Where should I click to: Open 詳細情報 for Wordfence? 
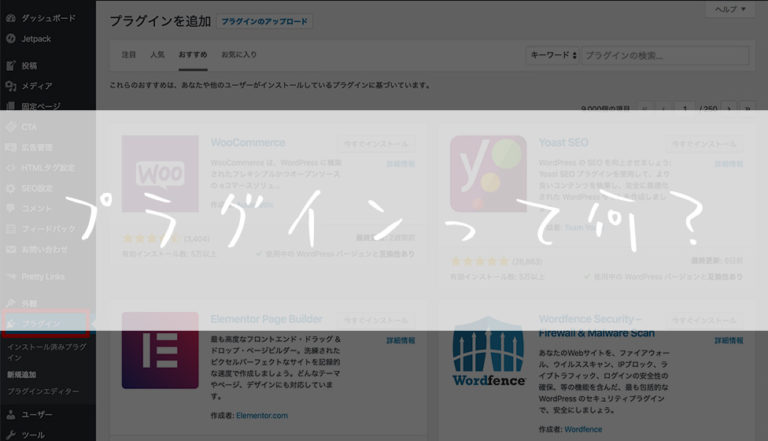729,341
